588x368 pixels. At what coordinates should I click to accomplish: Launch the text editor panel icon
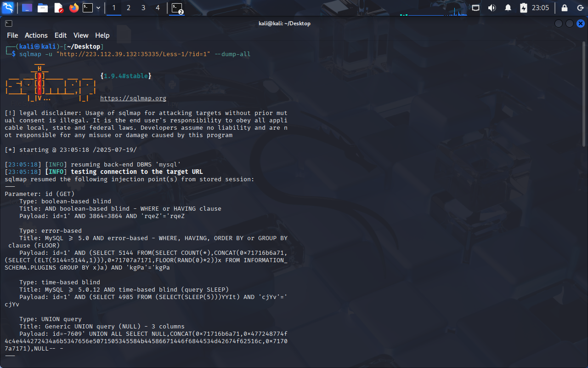(x=58, y=8)
